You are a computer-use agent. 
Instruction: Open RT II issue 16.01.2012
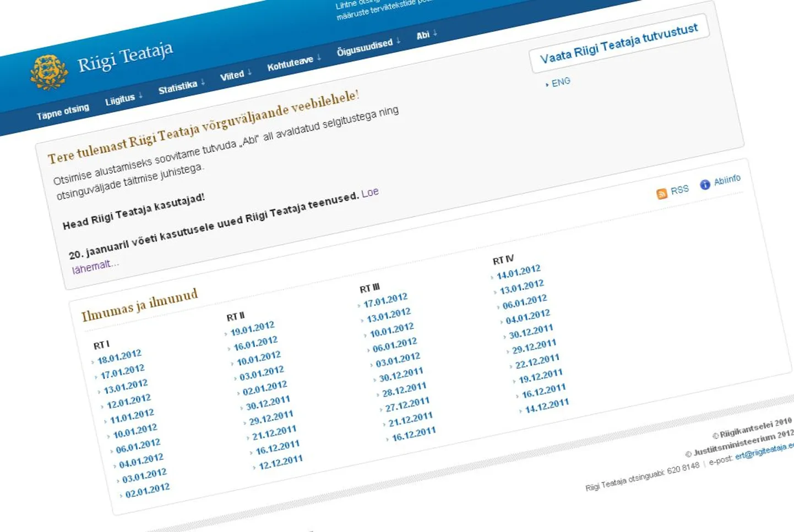(x=255, y=344)
